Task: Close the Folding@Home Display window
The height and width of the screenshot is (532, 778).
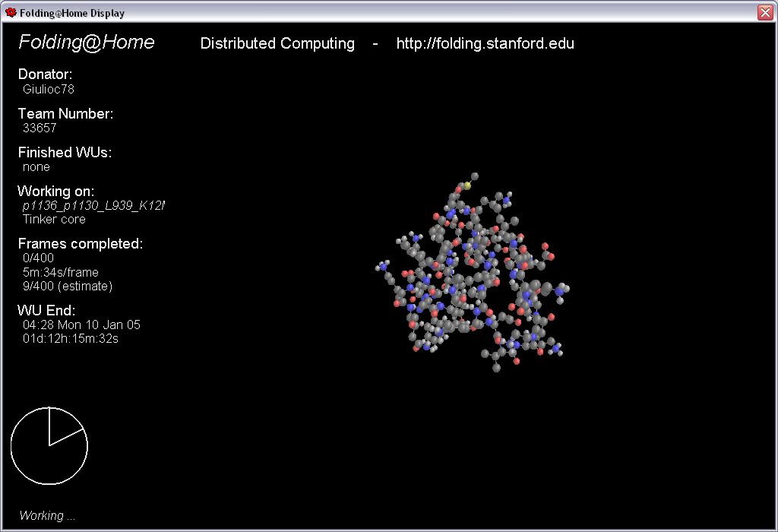Action: pyautogui.click(x=765, y=12)
